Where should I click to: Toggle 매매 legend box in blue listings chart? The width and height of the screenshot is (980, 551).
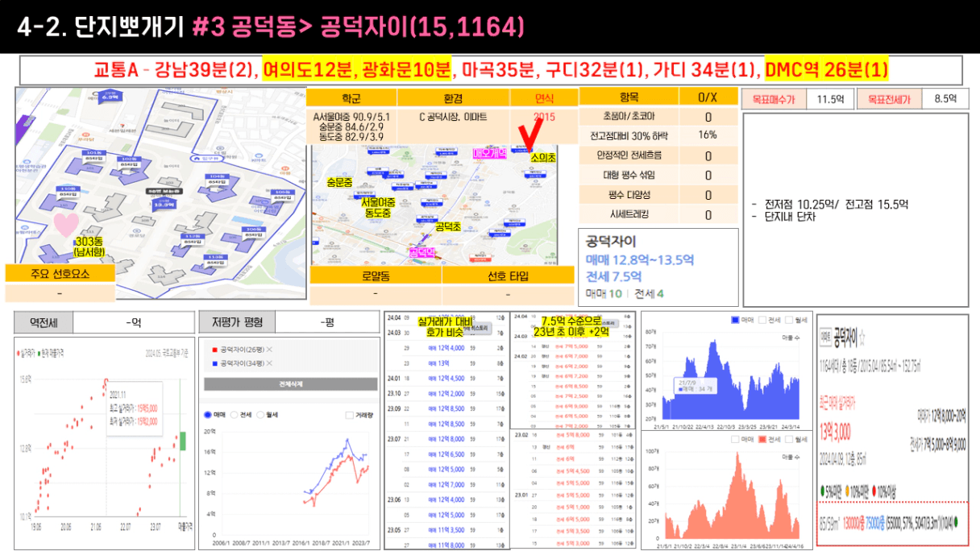pyautogui.click(x=735, y=320)
